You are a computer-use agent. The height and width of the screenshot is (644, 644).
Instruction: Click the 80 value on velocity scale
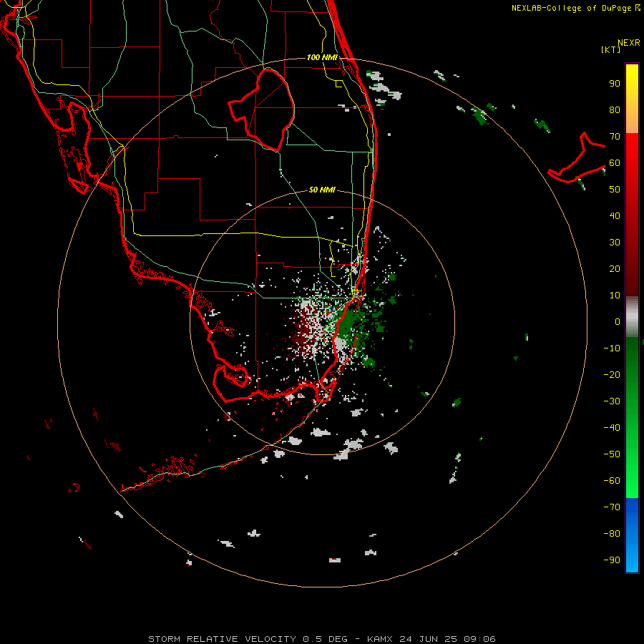pos(615,109)
